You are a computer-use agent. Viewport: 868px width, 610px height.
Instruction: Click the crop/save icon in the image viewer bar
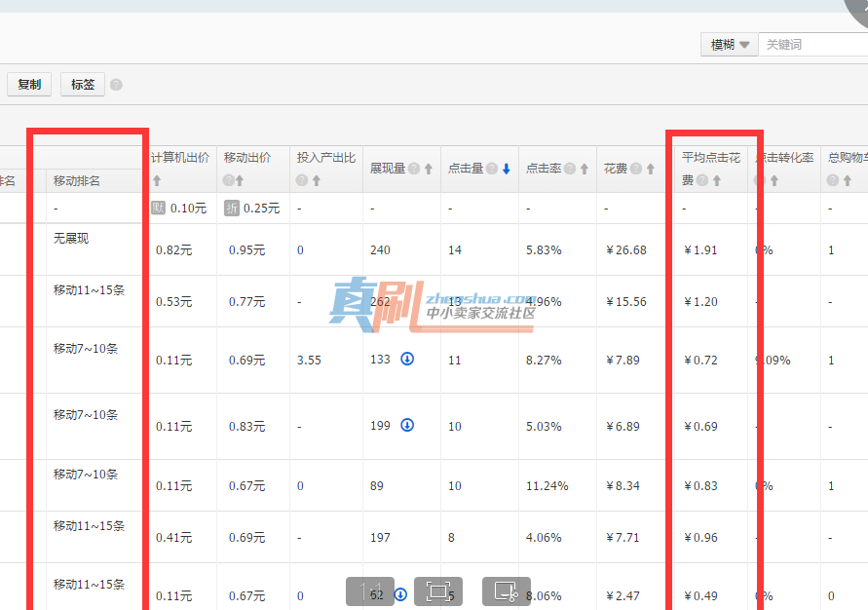pos(506,591)
